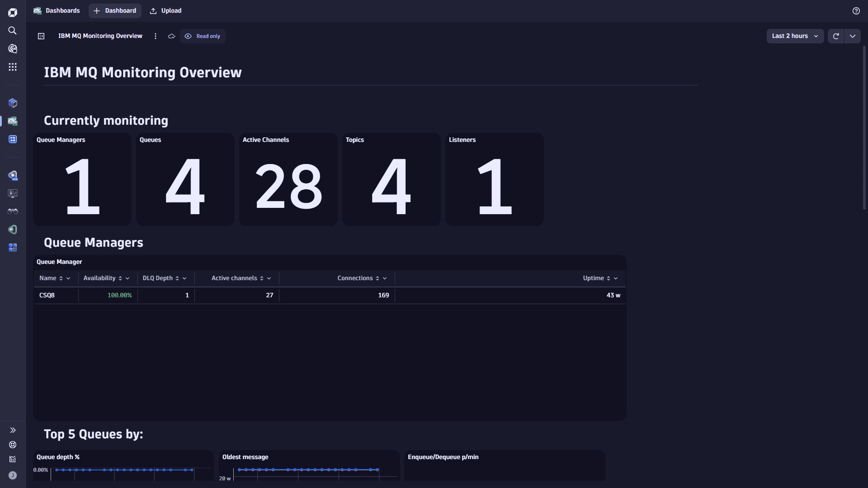The width and height of the screenshot is (868, 488).
Task: Click the Queue Manager table title
Action: (59, 262)
